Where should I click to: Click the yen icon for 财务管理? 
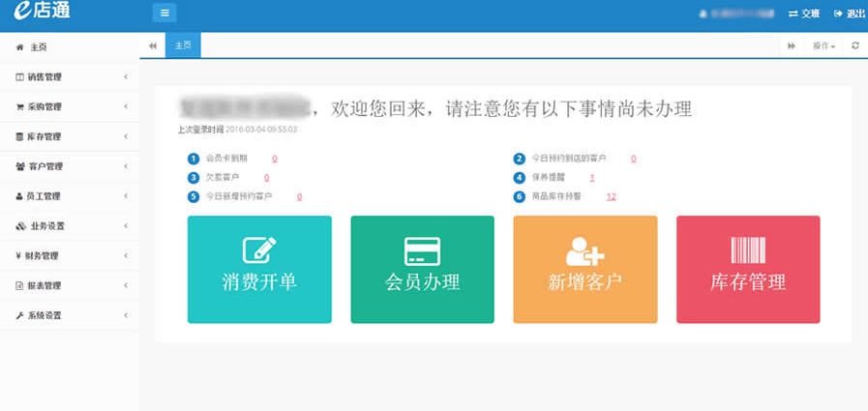(18, 256)
